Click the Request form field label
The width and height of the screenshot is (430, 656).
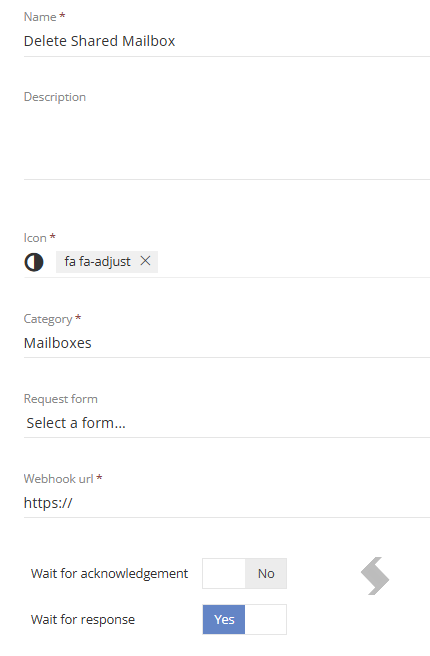pyautogui.click(x=61, y=399)
